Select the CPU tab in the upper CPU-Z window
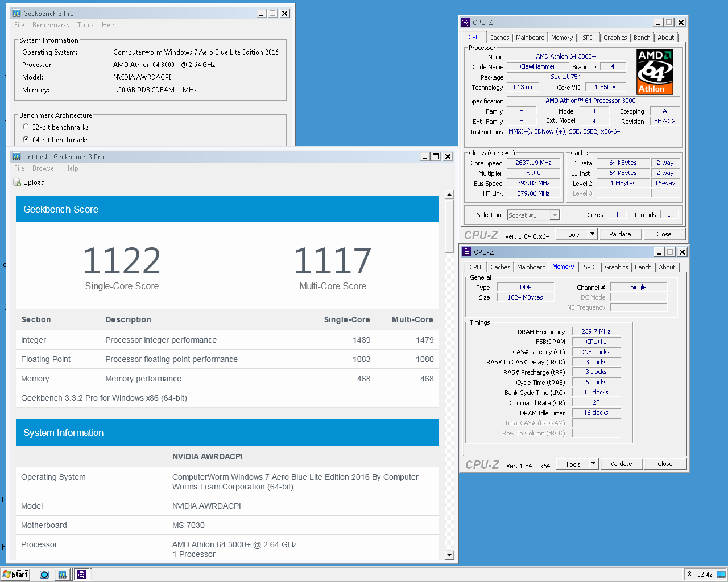 474,37
